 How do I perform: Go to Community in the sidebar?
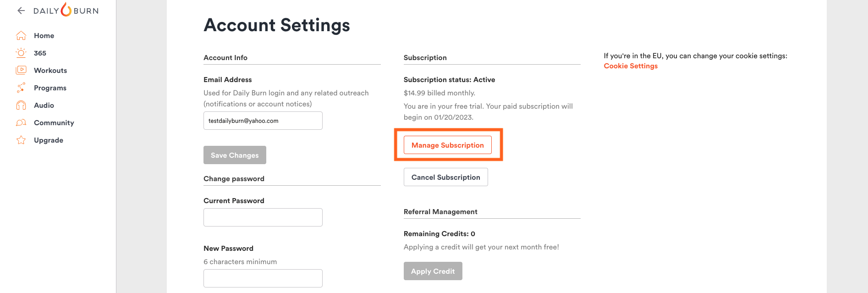tap(54, 122)
